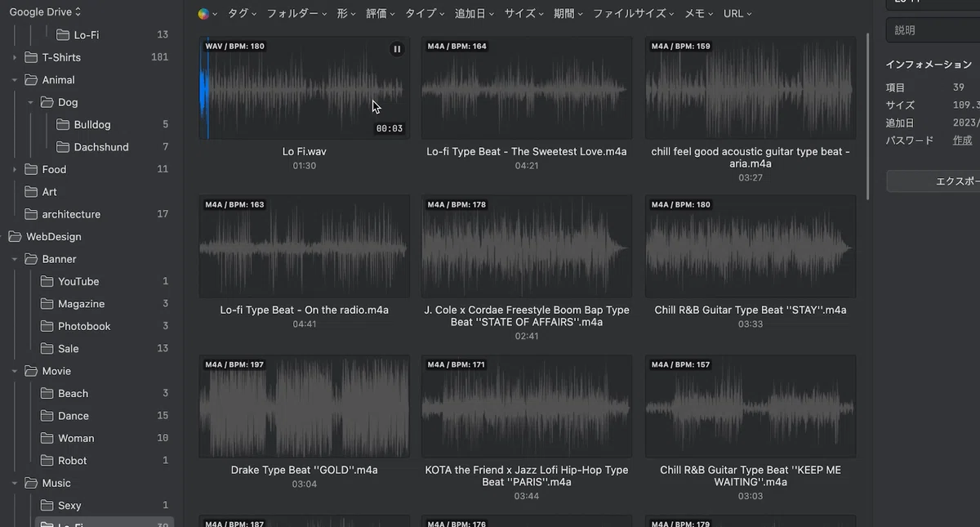Viewport: 980px width, 527px height.
Task: Click the Movie folder icon
Action: pyautogui.click(x=31, y=371)
